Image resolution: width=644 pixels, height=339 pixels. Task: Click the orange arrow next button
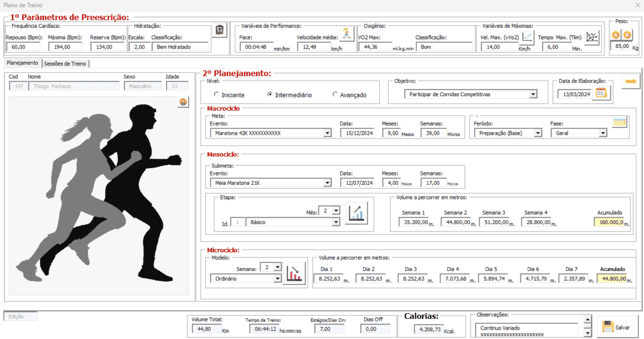click(x=631, y=81)
